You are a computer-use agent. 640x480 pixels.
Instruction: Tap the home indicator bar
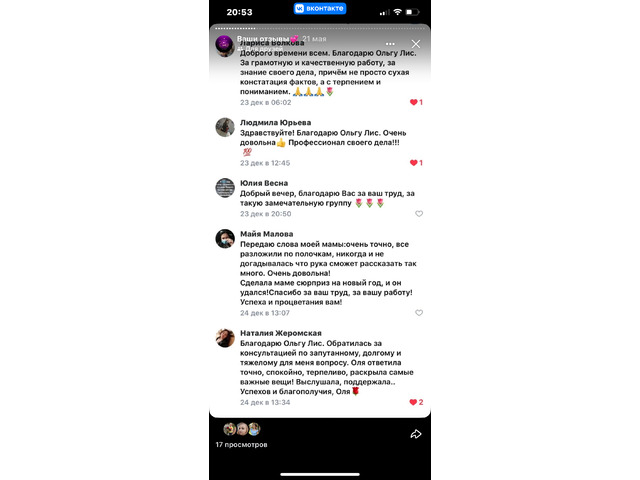[x=320, y=474]
